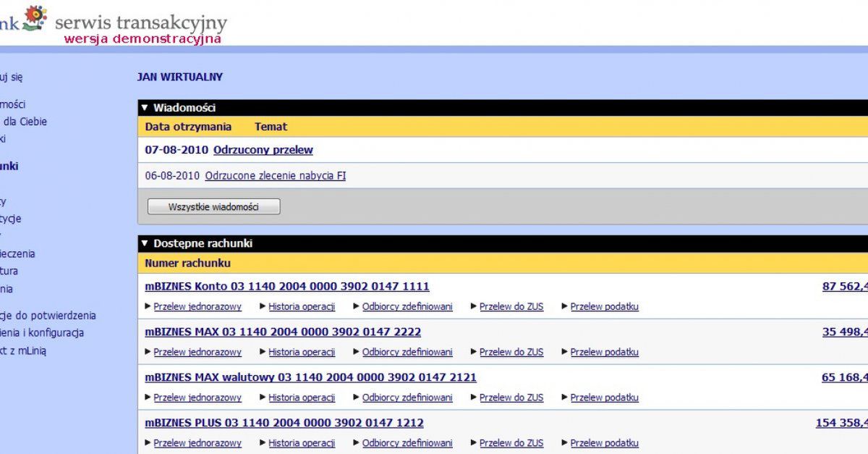
Task: Click Przelew jednorazowy under mBIZNES Konto
Action: pos(197,306)
